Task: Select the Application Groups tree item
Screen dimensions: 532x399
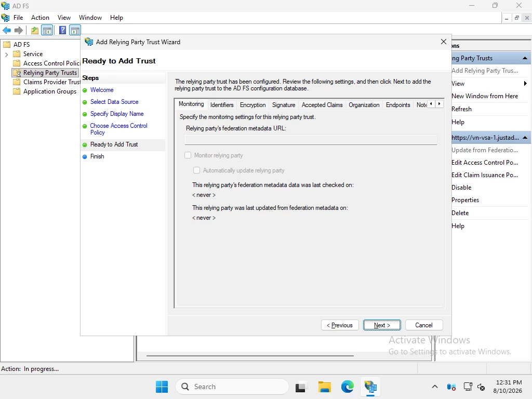Action: (x=49, y=91)
